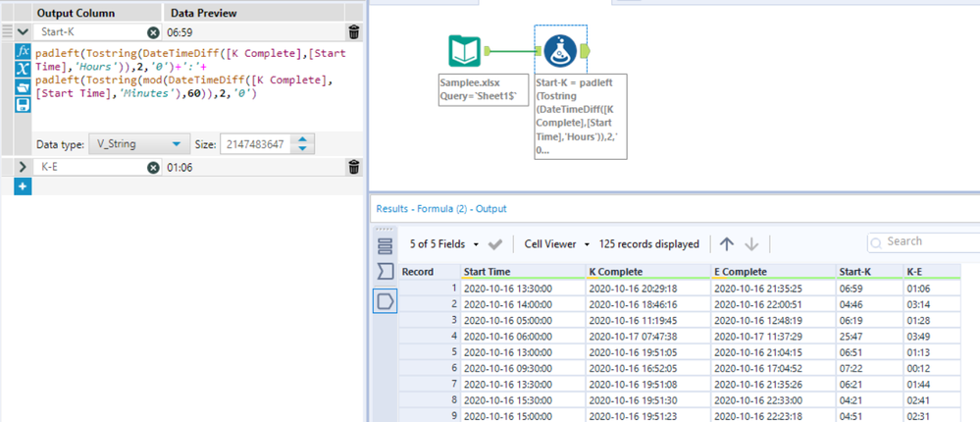This screenshot has height=422, width=980.
Task: Collapse the Start-K expression
Action: (23, 32)
